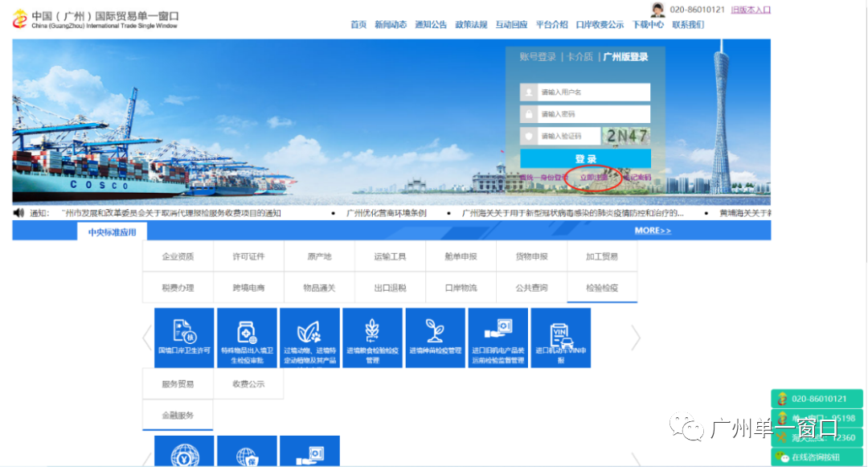Screen dimensions: 868x467
Task: Click the 立即注册 link
Action: click(593, 178)
